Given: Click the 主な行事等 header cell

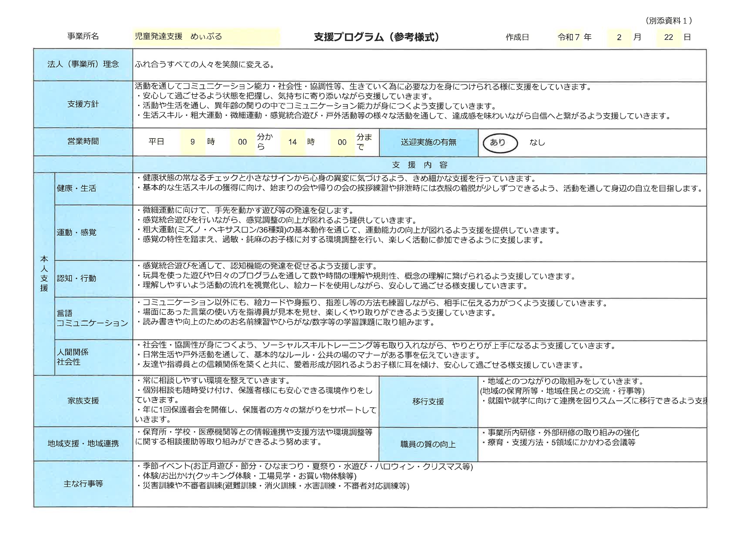Looking at the screenshot, I should [x=83, y=484].
